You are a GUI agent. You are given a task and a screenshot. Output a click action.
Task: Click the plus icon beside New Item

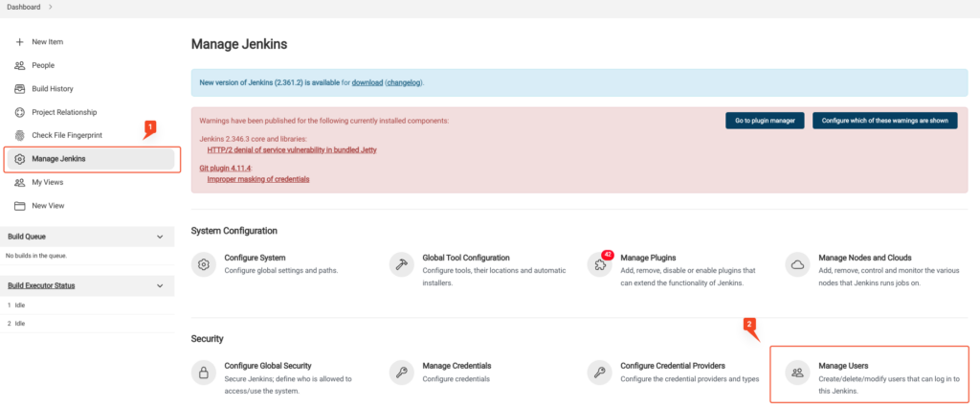[19, 42]
